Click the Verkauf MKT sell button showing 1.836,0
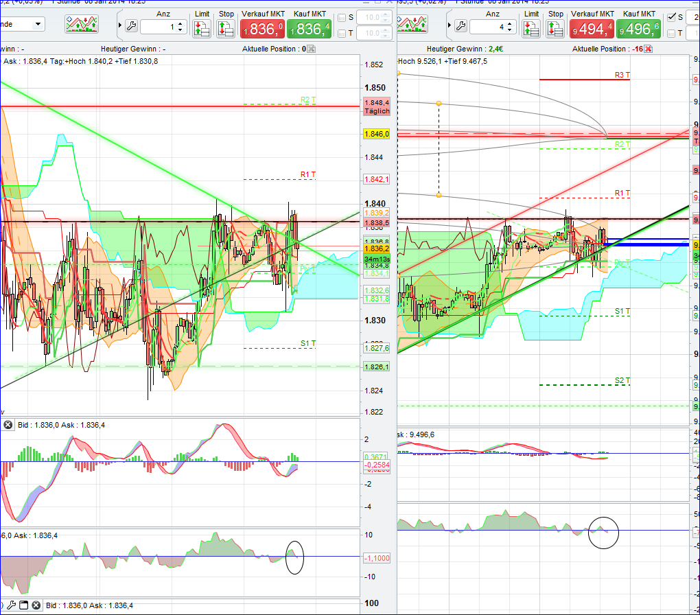 coord(263,29)
